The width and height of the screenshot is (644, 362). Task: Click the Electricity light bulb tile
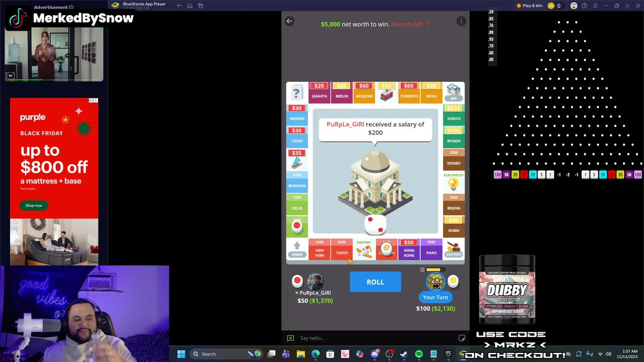[453, 182]
